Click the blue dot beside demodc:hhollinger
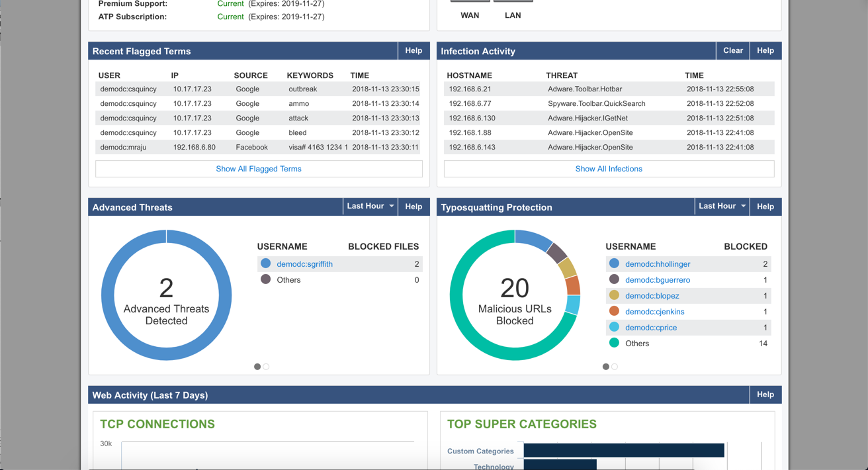The image size is (868, 470). pyautogui.click(x=614, y=263)
